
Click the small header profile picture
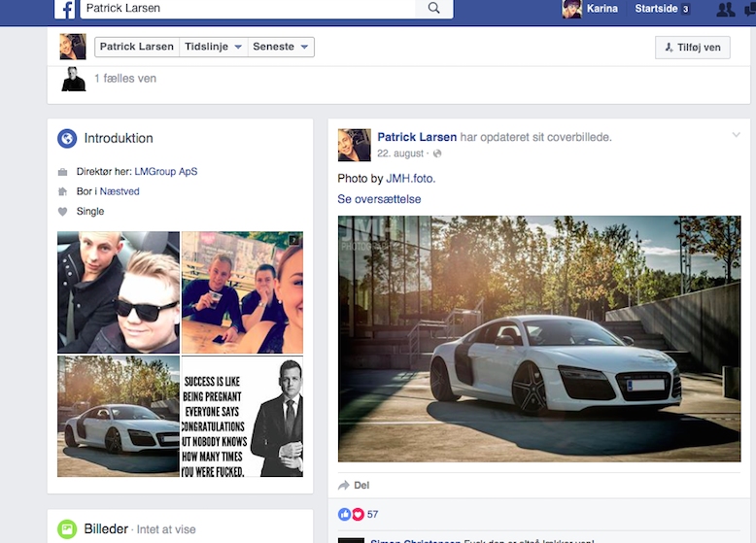(73, 47)
